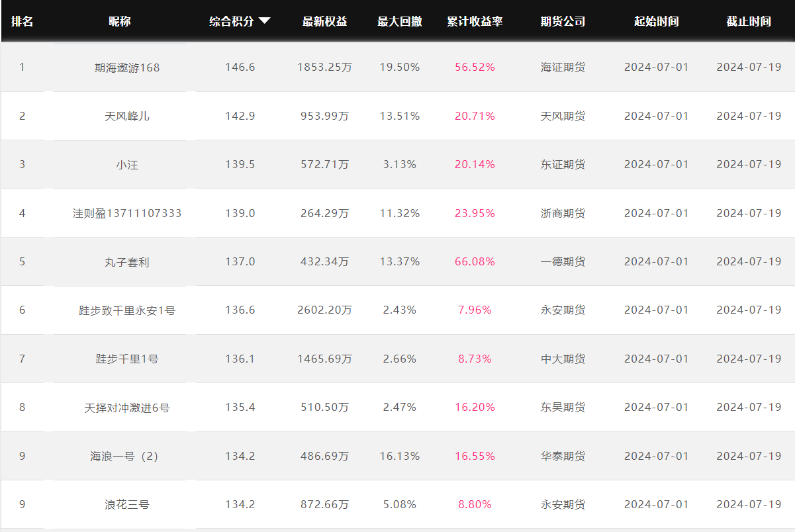Click futures company 一德期货
This screenshot has width=795, height=532.
click(563, 262)
